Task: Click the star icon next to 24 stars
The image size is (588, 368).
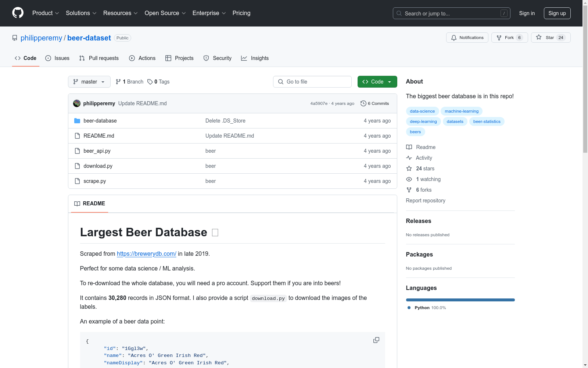Action: [409, 169]
